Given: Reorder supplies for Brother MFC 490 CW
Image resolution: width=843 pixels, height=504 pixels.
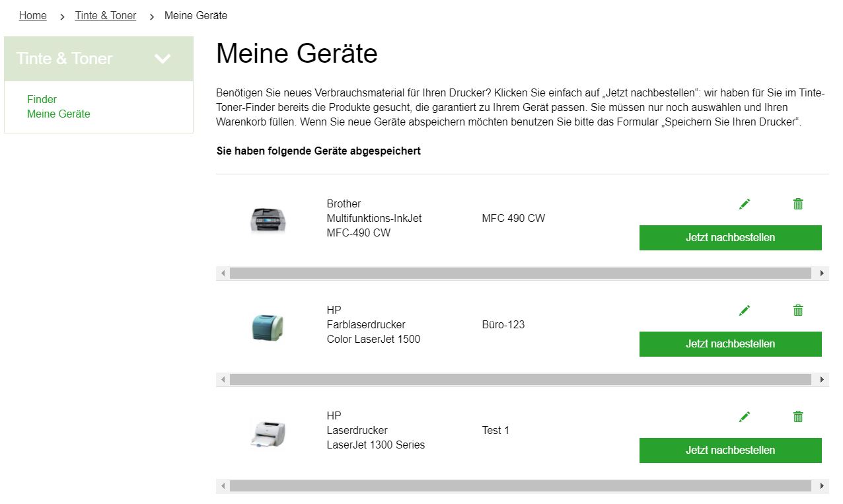Looking at the screenshot, I should (x=730, y=238).
